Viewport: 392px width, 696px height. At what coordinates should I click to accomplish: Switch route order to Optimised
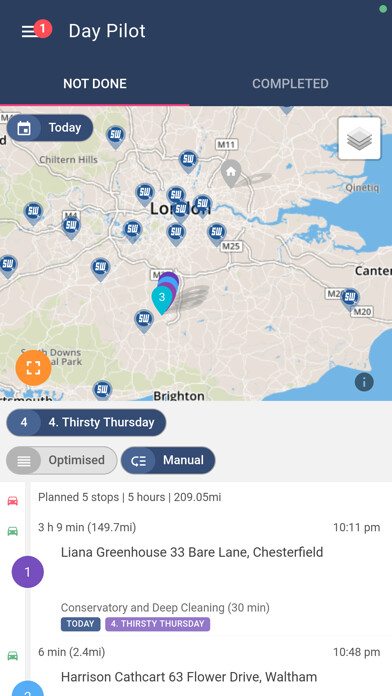62,460
